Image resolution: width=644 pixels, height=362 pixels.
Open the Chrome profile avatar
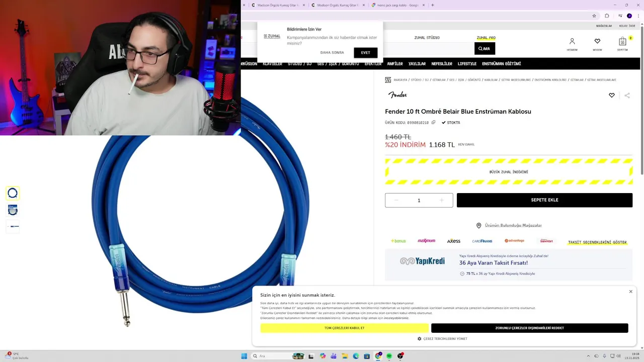click(629, 16)
